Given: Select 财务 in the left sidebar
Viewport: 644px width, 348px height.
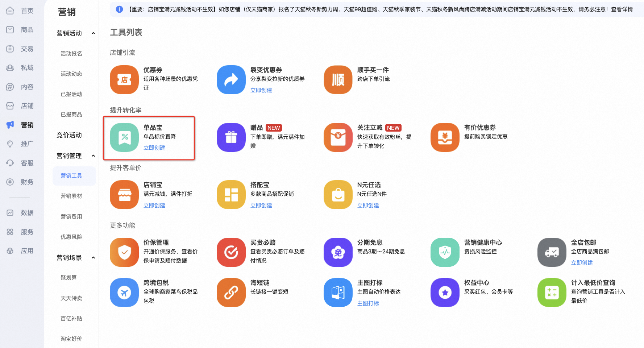Looking at the screenshot, I should pyautogui.click(x=20, y=182).
